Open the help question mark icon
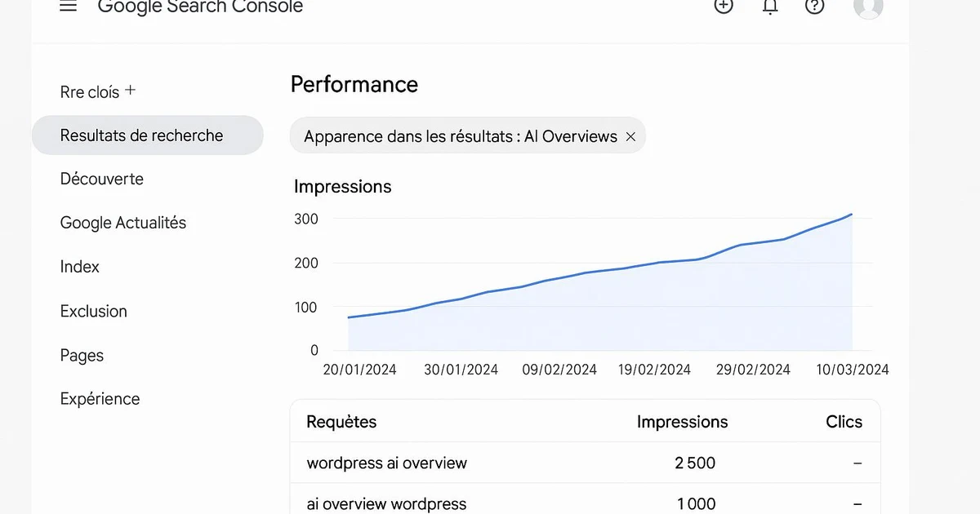The width and height of the screenshot is (980, 514). [x=814, y=6]
